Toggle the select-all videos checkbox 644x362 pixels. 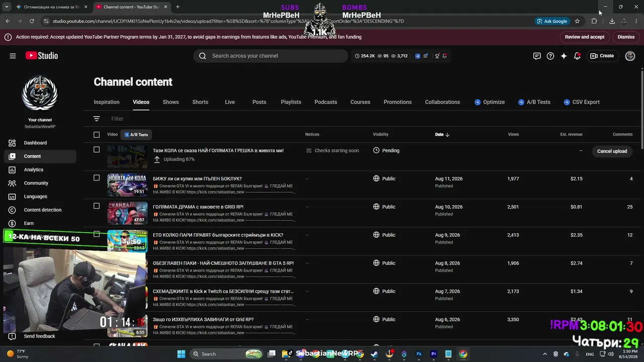pos(97,134)
